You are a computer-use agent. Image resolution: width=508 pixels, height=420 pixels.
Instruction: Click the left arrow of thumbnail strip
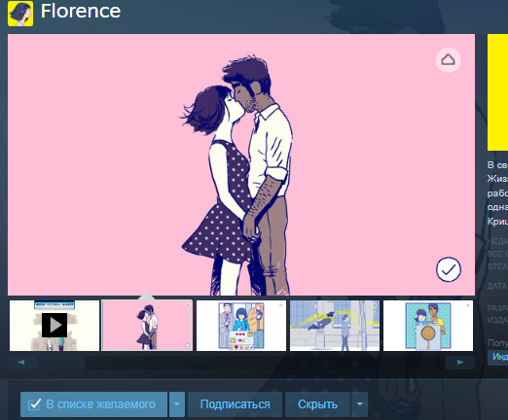[21, 363]
